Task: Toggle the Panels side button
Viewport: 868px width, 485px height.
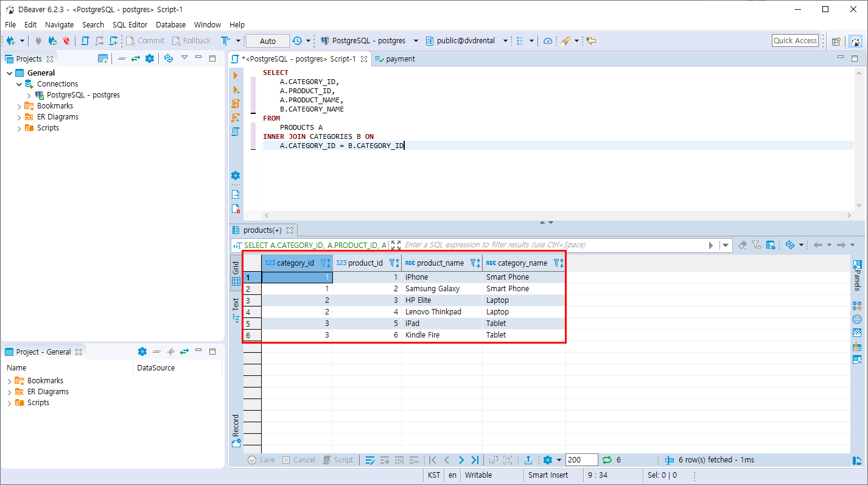Action: click(x=857, y=275)
